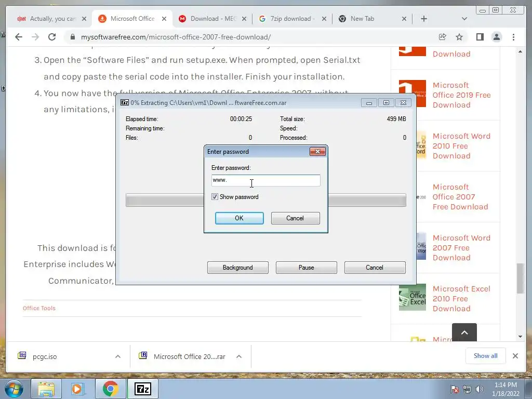Click Show all downloads
The height and width of the screenshot is (399, 532).
[486, 355]
